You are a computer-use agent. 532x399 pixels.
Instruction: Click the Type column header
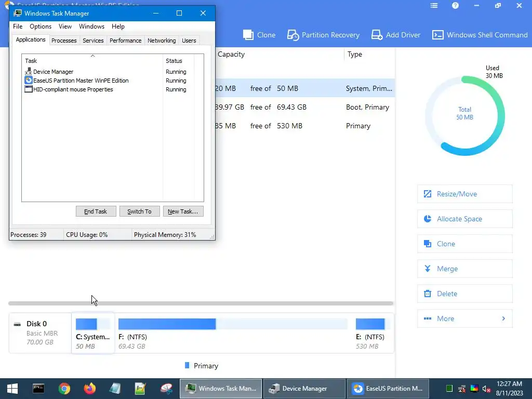point(354,54)
